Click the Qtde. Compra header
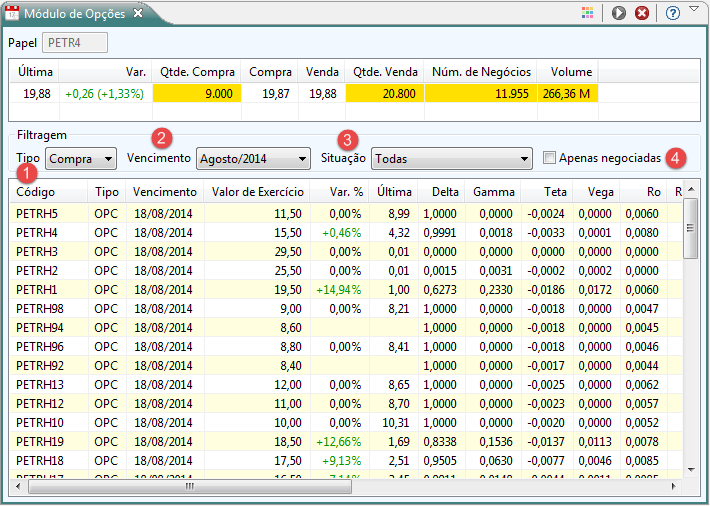This screenshot has width=710, height=506. tap(197, 72)
